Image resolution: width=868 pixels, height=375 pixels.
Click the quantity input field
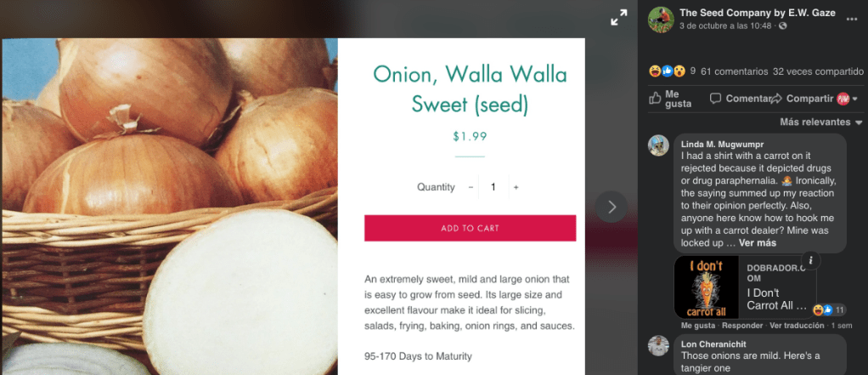(x=493, y=187)
